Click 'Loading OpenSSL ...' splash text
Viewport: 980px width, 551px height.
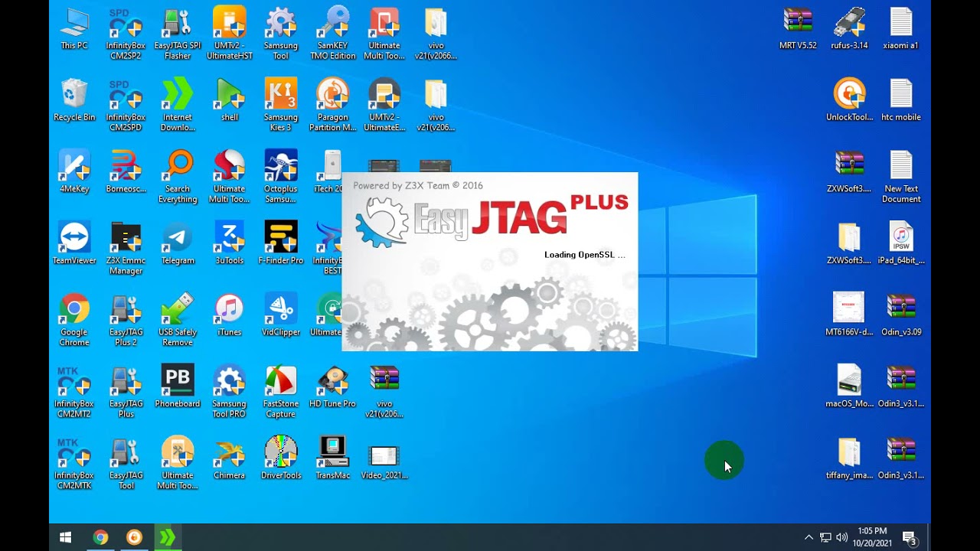click(585, 255)
